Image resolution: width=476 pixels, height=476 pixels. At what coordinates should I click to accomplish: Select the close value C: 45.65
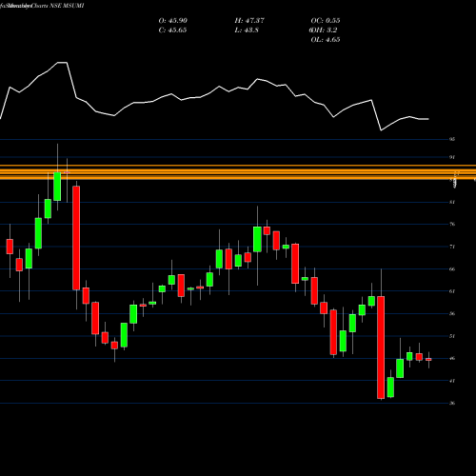click(x=172, y=30)
